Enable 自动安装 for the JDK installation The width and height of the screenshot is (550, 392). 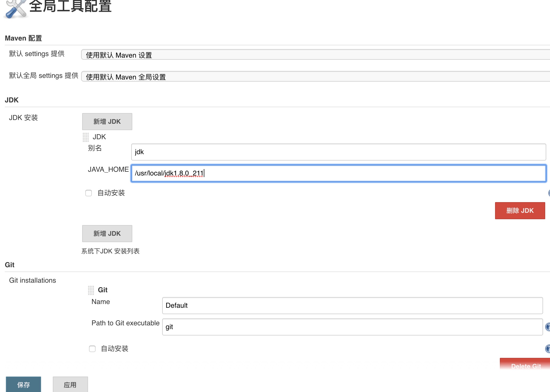88,193
